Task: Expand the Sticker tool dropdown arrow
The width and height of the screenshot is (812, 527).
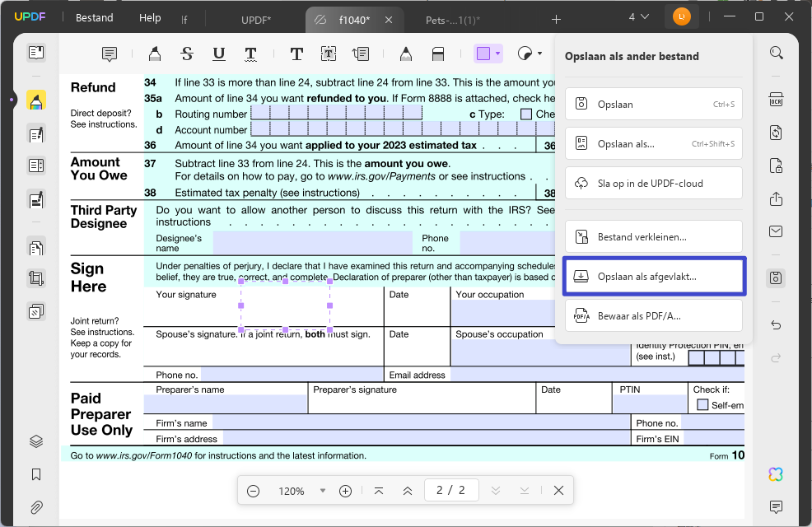Action: pyautogui.click(x=539, y=54)
